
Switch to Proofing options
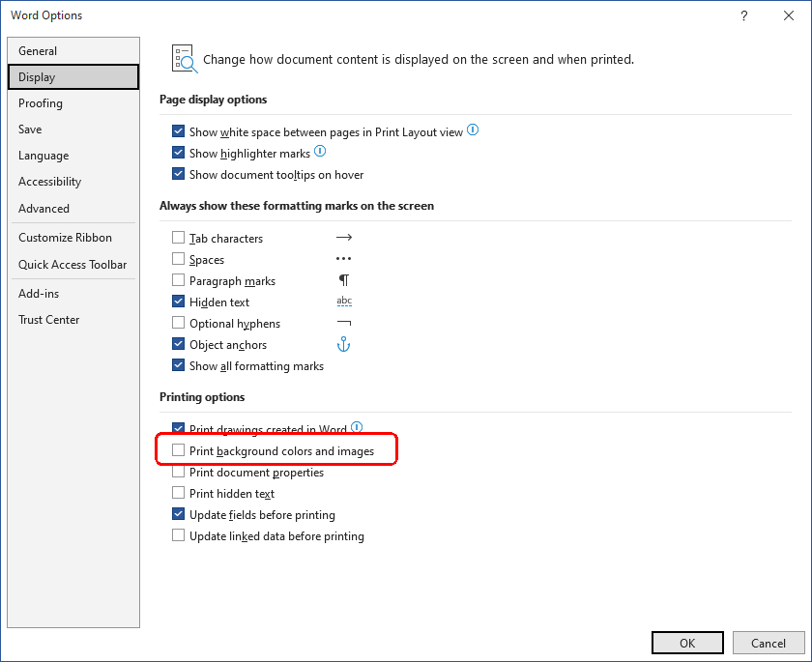[x=73, y=103]
